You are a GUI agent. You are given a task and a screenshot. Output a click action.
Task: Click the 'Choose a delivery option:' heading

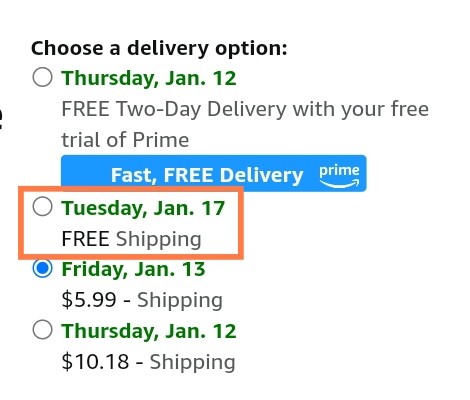pos(159,49)
